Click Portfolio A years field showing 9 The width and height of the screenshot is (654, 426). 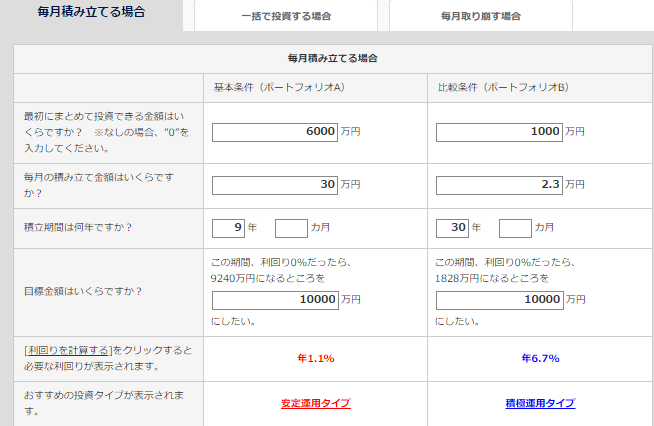[x=228, y=228]
